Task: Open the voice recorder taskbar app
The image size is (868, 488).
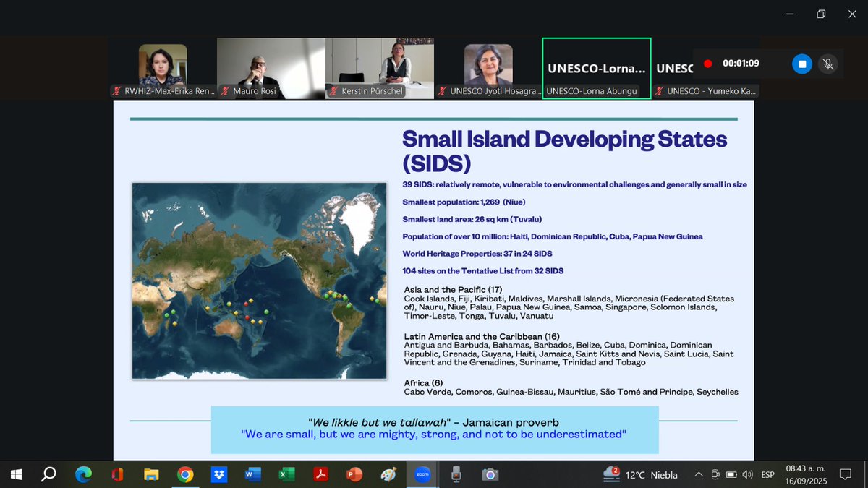Action: 456,475
